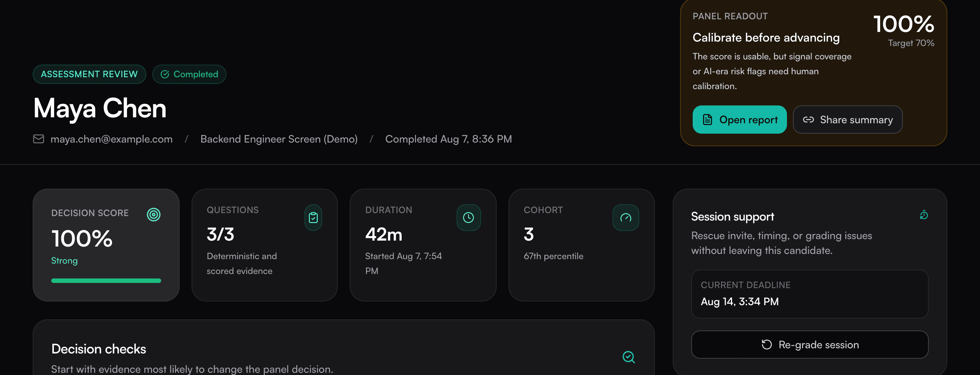Click the Current Deadline Aug 14 field
Viewport: 980px width, 375px height.
click(809, 294)
